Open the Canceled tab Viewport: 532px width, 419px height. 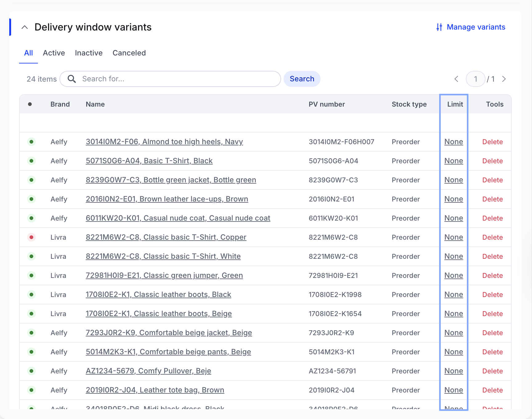pyautogui.click(x=129, y=53)
